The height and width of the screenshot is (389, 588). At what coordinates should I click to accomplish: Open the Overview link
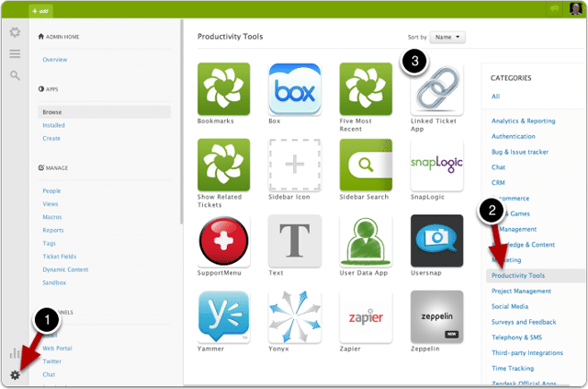click(55, 60)
